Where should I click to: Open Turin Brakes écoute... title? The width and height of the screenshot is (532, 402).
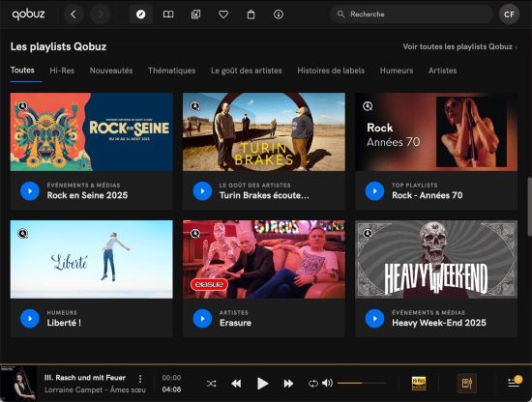(264, 195)
